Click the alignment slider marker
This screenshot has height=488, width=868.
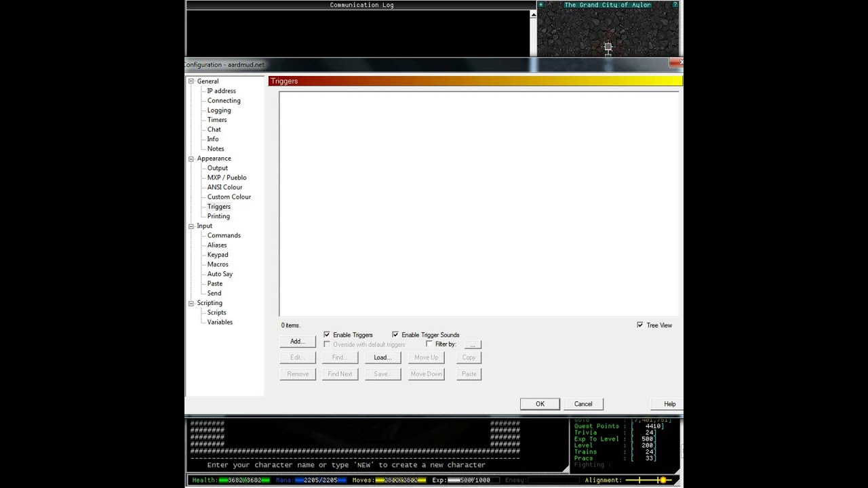[x=663, y=480]
